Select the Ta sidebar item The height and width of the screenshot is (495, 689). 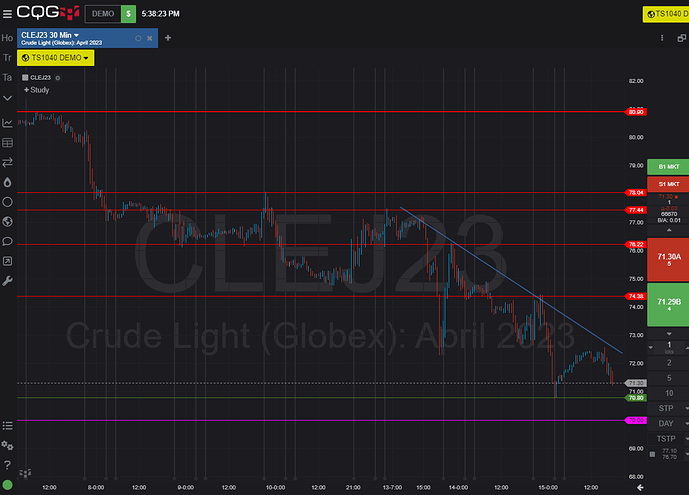coord(7,77)
